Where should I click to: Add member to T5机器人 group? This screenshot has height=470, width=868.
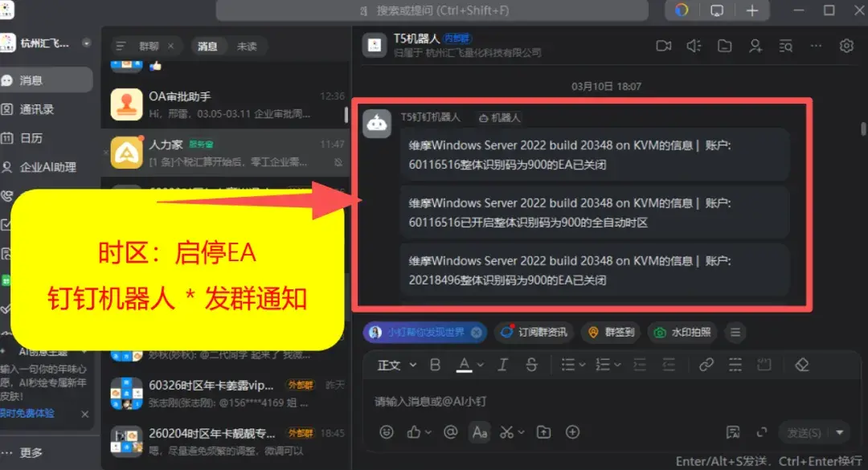point(755,46)
